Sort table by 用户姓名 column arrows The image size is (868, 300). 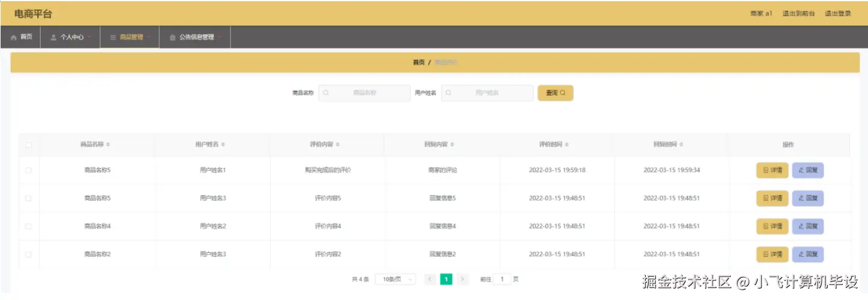pos(223,145)
